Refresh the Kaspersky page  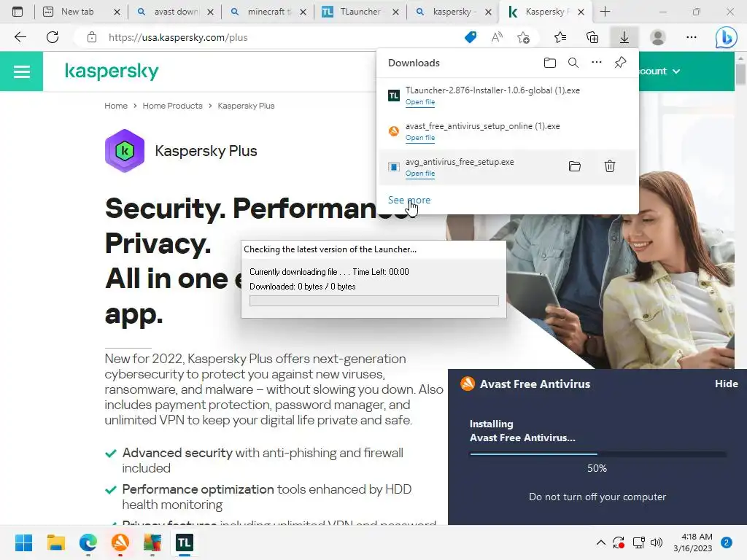(x=53, y=37)
